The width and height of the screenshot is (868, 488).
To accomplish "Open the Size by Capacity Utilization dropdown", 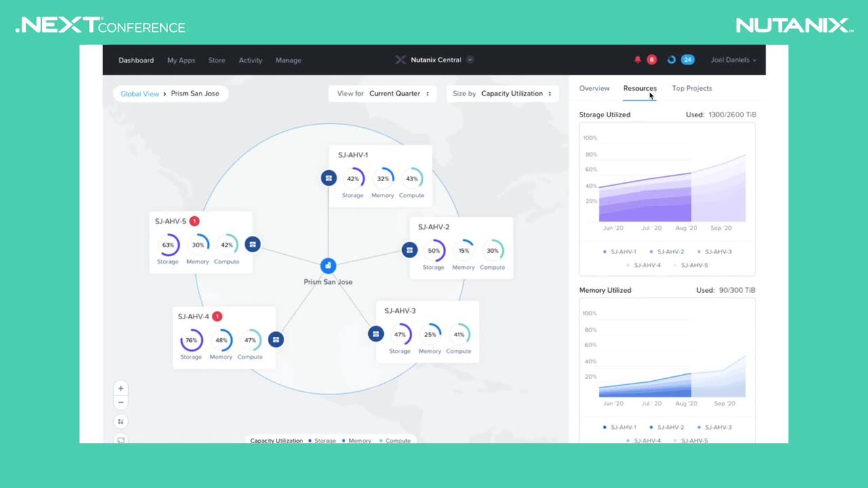I will 502,94.
